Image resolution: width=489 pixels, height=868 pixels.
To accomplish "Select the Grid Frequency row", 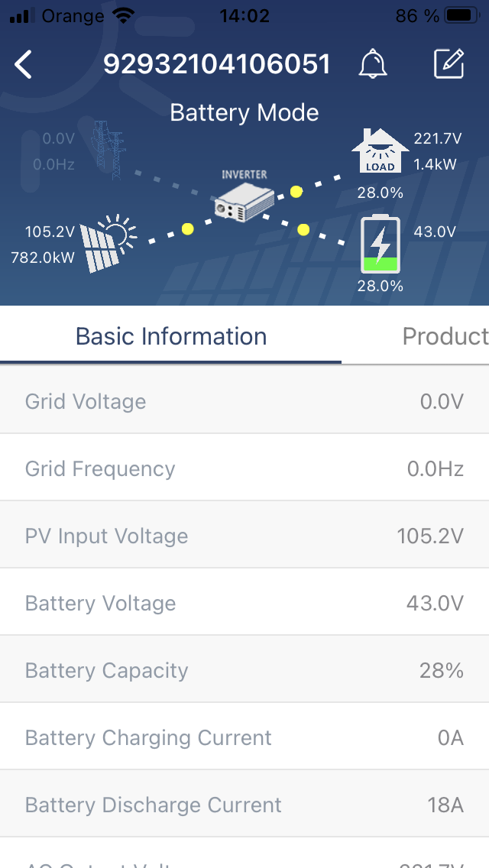I will point(244,468).
